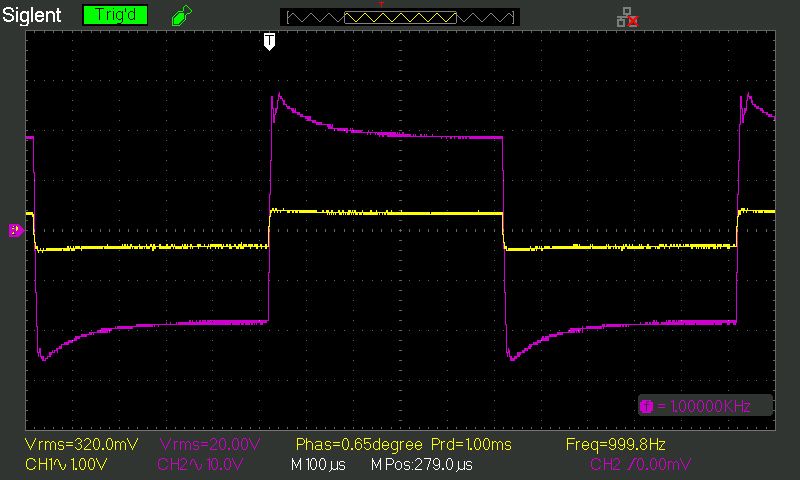This screenshot has width=800, height=480.
Task: Click the white T trigger position marker
Action: click(x=269, y=41)
